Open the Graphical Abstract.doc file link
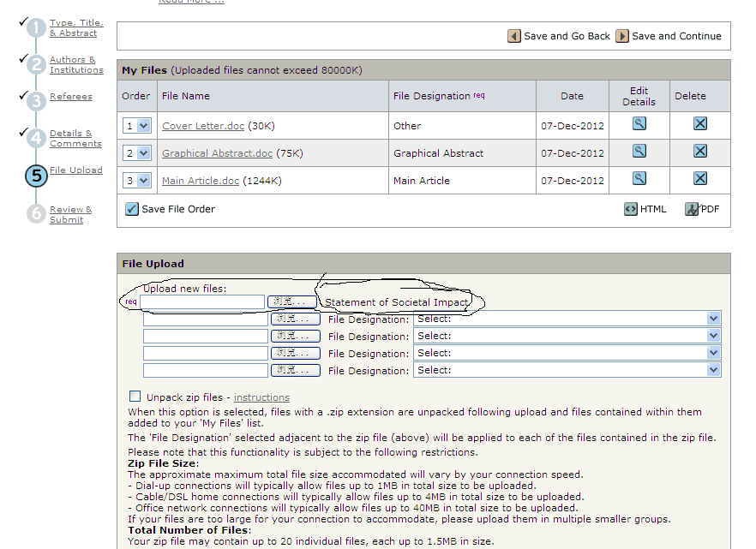 click(217, 153)
